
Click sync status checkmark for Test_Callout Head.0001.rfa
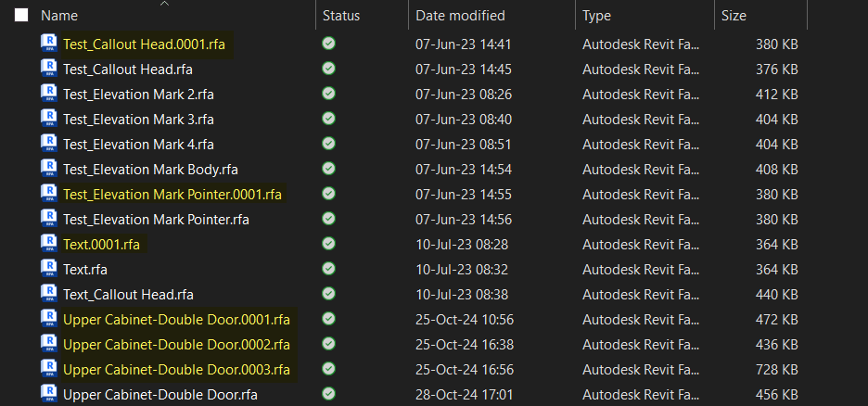coord(329,44)
